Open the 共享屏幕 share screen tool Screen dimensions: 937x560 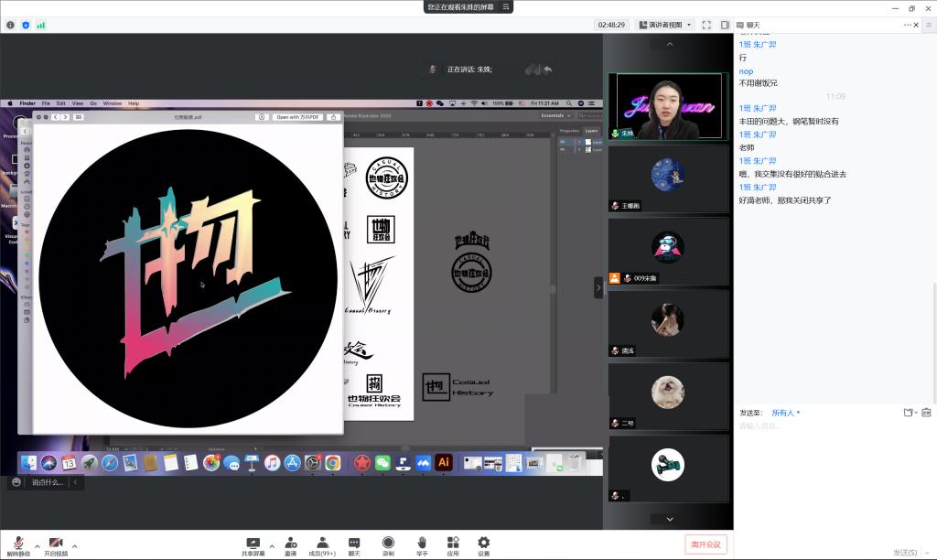click(253, 544)
